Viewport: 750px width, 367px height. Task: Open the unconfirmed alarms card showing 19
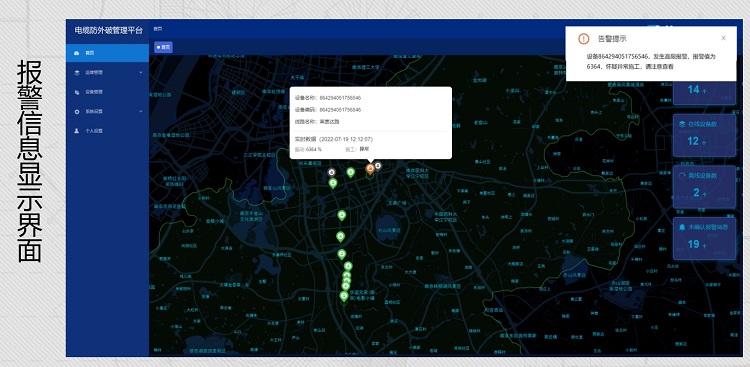[x=704, y=238]
